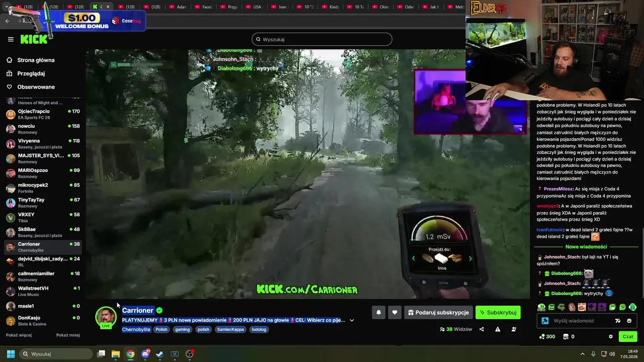Viewport: 644px width, 362px height.
Task: Expand the stream title with chevron arrow
Action: pyautogui.click(x=352, y=320)
